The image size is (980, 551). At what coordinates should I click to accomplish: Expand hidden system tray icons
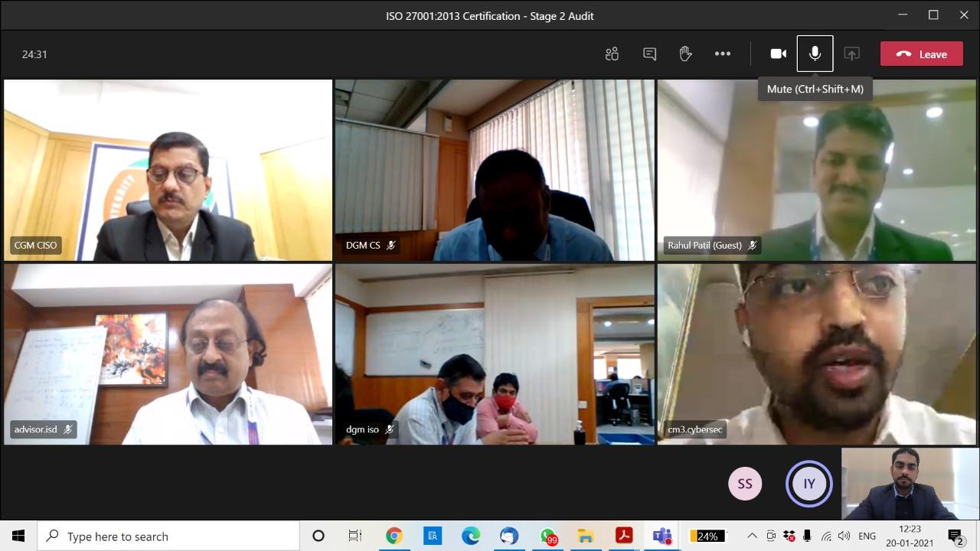[x=752, y=536]
